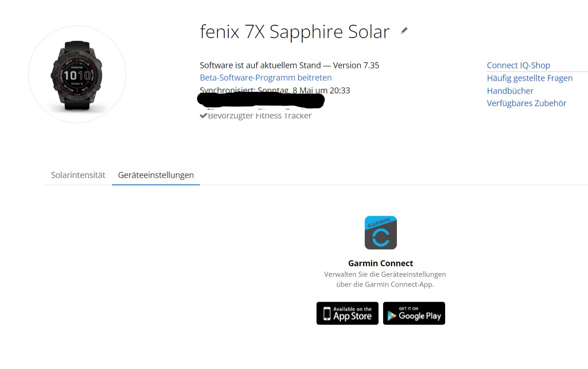Open the Connect IQ-Shop link
588x369 pixels.
point(518,65)
